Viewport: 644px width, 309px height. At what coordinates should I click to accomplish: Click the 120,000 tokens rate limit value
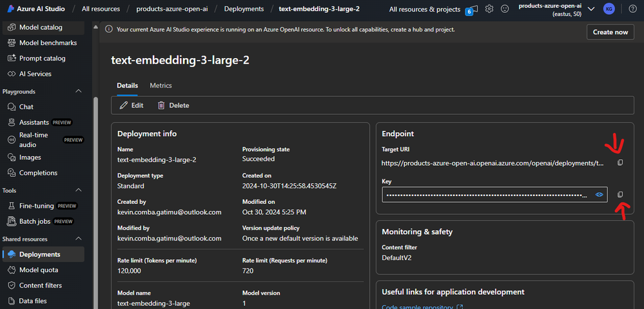coord(129,271)
